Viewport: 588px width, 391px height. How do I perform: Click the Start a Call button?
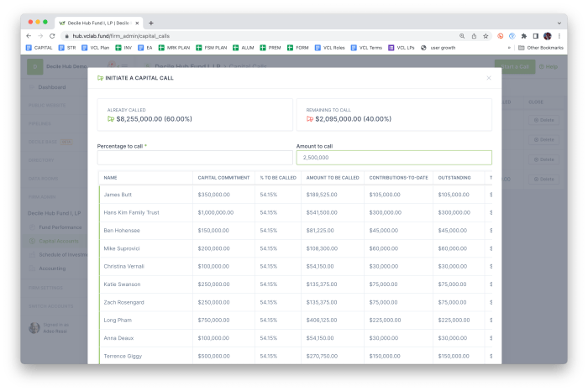coord(515,66)
